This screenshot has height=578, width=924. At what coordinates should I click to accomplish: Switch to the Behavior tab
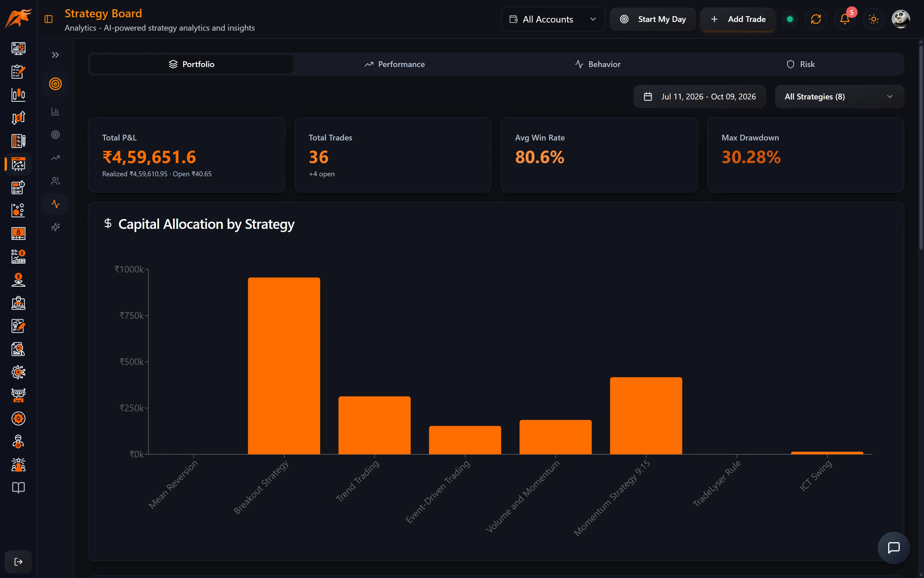click(x=597, y=64)
